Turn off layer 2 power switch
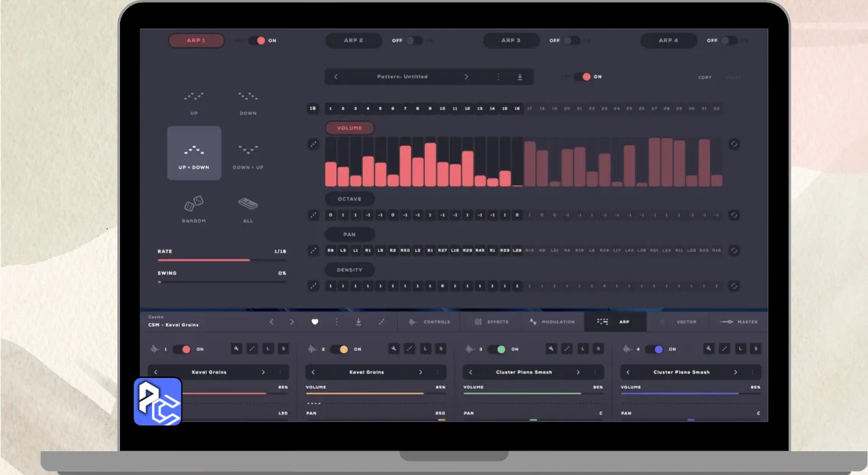This screenshot has height=475, width=868. (x=339, y=349)
